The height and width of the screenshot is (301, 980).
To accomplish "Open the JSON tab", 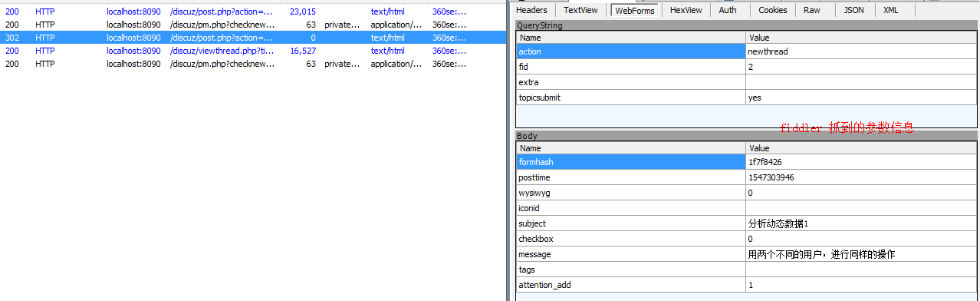I will point(853,10).
